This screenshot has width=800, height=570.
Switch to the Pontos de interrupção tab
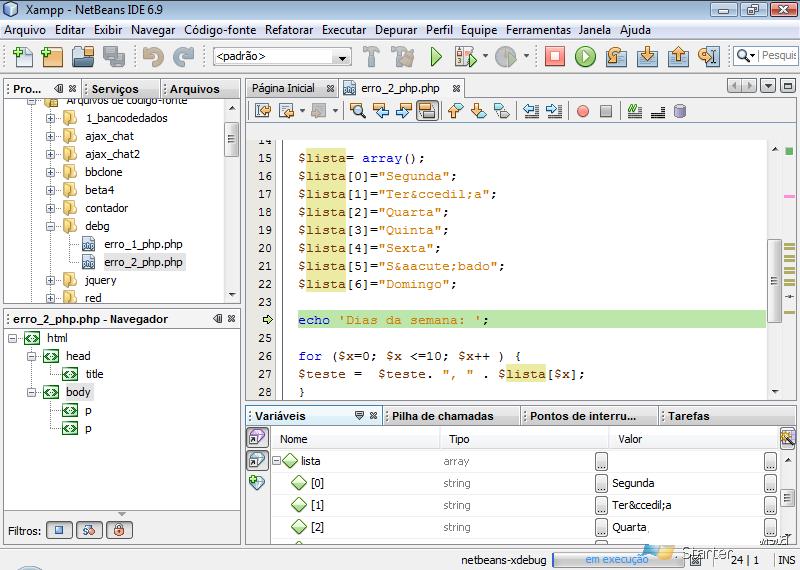[x=583, y=416]
